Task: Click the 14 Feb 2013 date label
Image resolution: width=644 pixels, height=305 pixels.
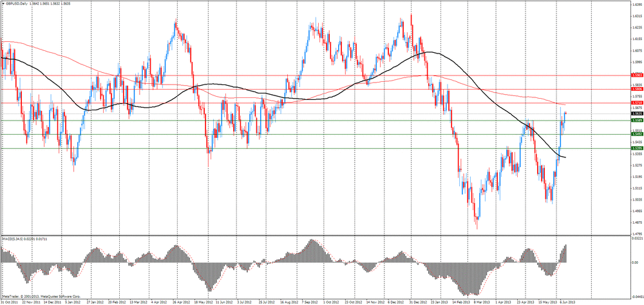Action: click(460, 301)
